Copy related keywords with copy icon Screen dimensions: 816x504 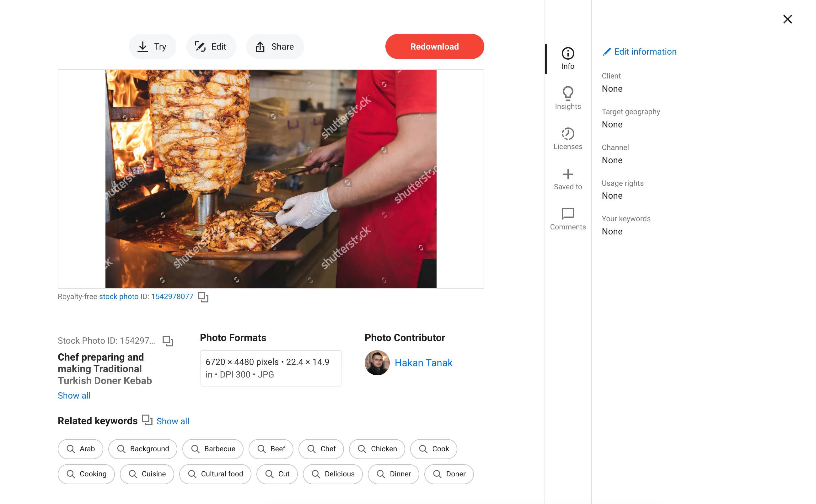point(147,420)
